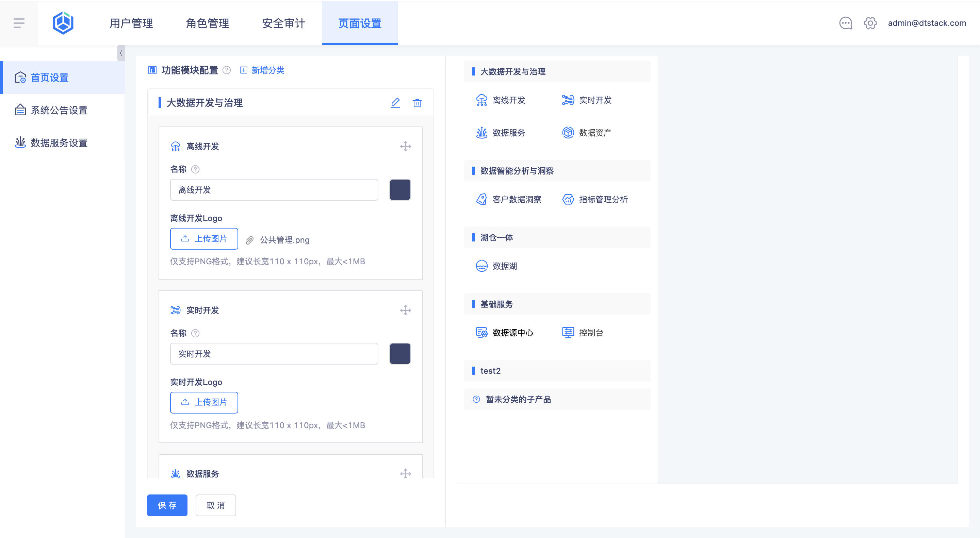Screen dimensions: 980x538
Task: Click the edit pencil icon for 大数据开发与治理
Action: click(395, 103)
